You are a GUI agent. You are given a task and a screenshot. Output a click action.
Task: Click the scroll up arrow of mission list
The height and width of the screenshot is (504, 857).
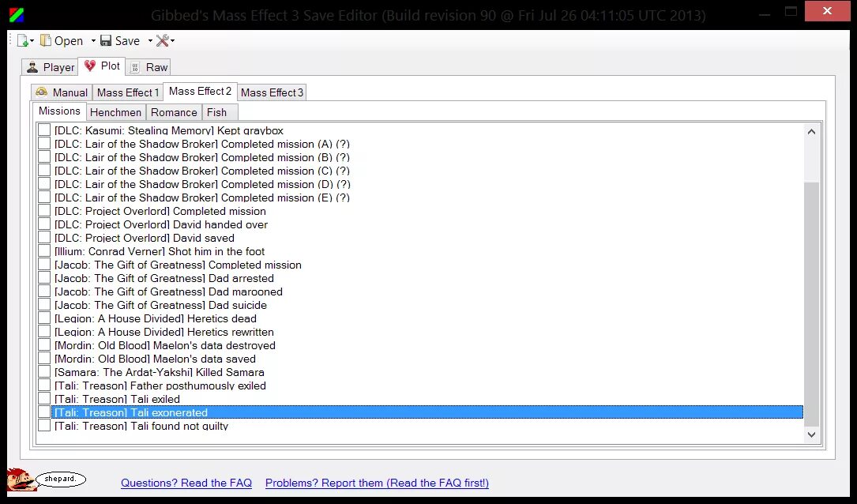click(x=812, y=132)
